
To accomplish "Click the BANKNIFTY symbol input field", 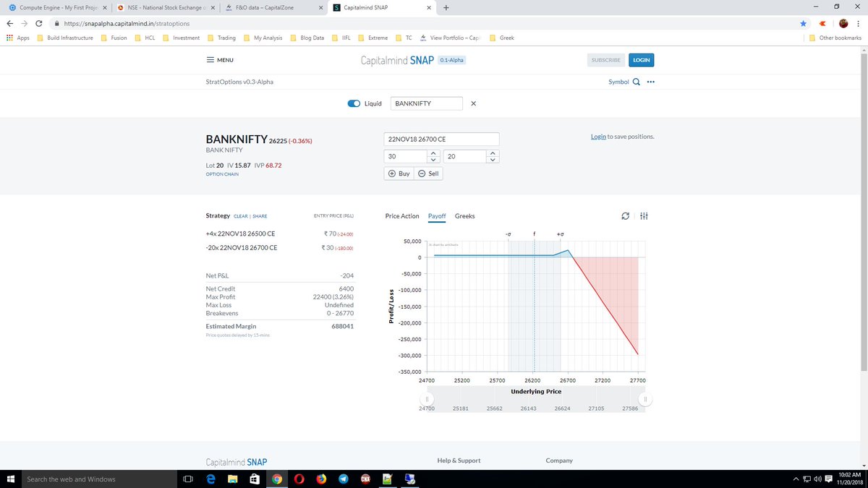I will [x=426, y=103].
